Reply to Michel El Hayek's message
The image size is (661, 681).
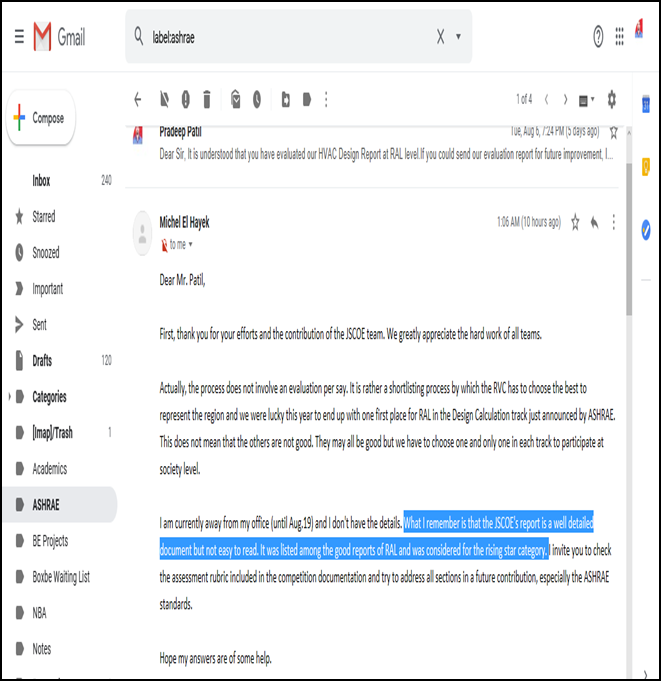594,222
